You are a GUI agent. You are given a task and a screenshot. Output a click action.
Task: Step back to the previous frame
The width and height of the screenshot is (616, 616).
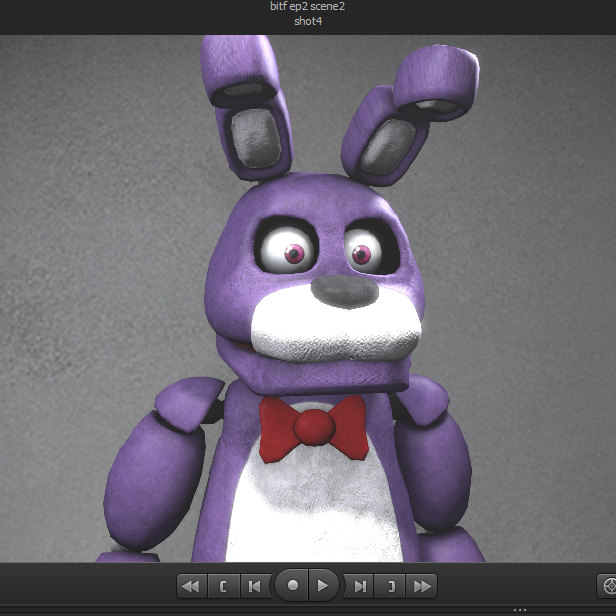pos(254,586)
